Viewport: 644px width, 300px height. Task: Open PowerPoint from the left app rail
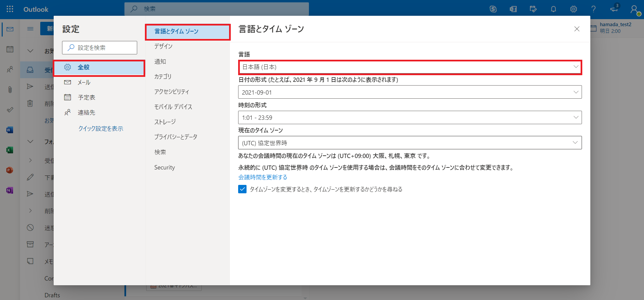[10, 170]
